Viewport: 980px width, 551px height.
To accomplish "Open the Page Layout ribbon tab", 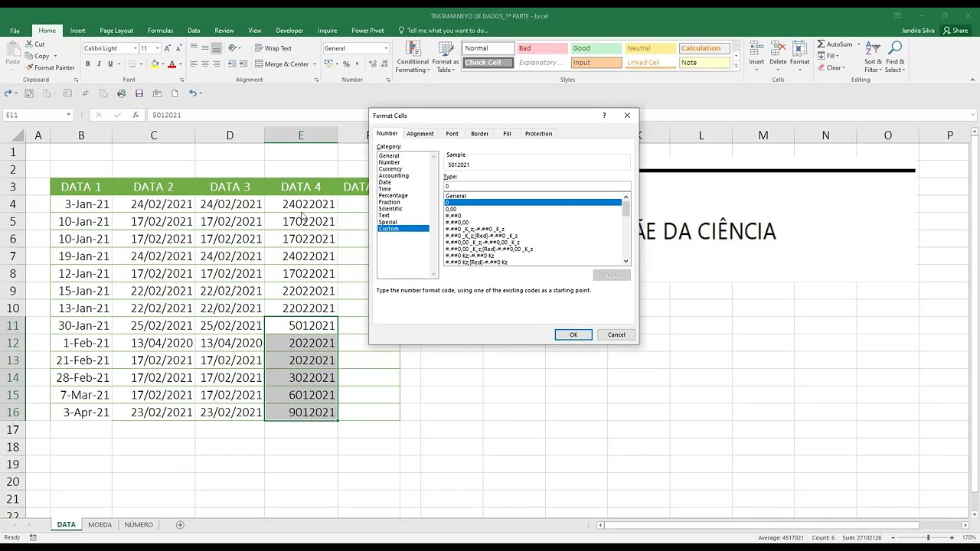I will (116, 31).
